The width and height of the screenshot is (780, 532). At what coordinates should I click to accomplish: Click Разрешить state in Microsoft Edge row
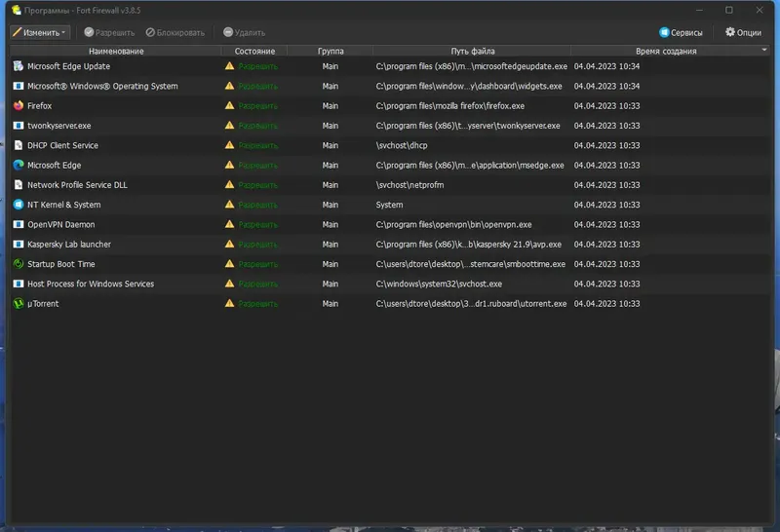257,165
